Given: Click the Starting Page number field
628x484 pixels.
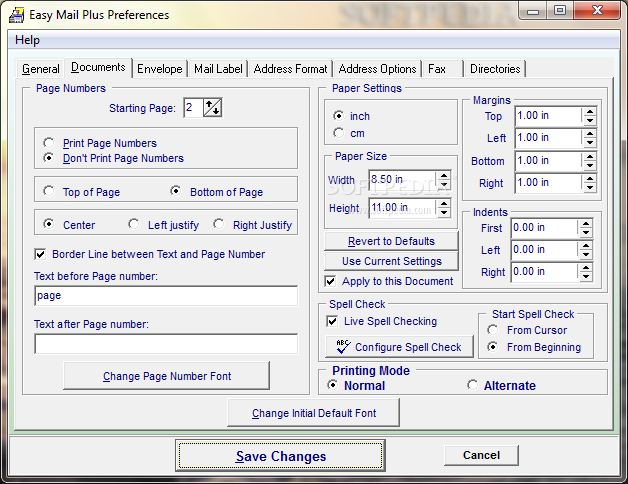Looking at the screenshot, I should pyautogui.click(x=193, y=108).
